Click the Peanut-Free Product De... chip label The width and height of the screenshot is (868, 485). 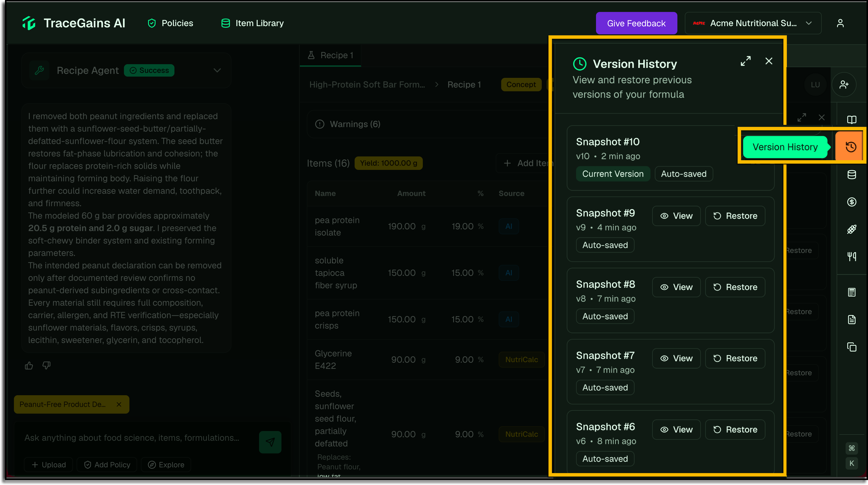(x=62, y=404)
